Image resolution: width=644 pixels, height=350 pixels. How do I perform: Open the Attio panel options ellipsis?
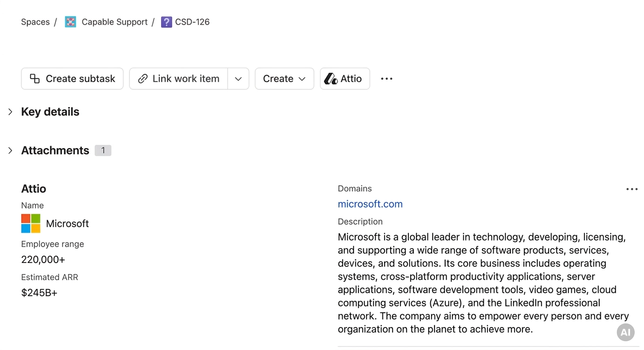tap(632, 189)
